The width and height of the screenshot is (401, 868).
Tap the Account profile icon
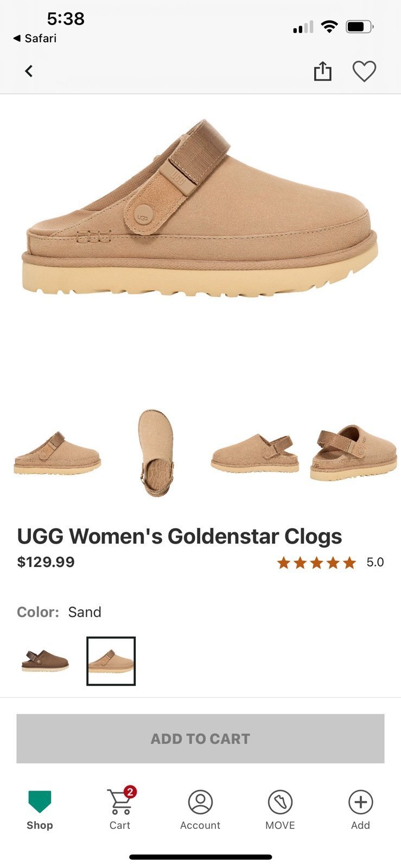(200, 810)
